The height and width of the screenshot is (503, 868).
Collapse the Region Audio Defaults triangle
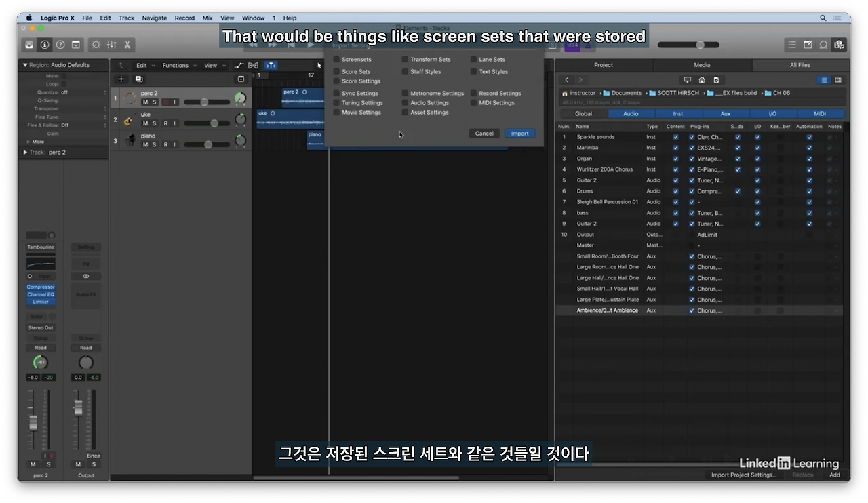(x=26, y=65)
